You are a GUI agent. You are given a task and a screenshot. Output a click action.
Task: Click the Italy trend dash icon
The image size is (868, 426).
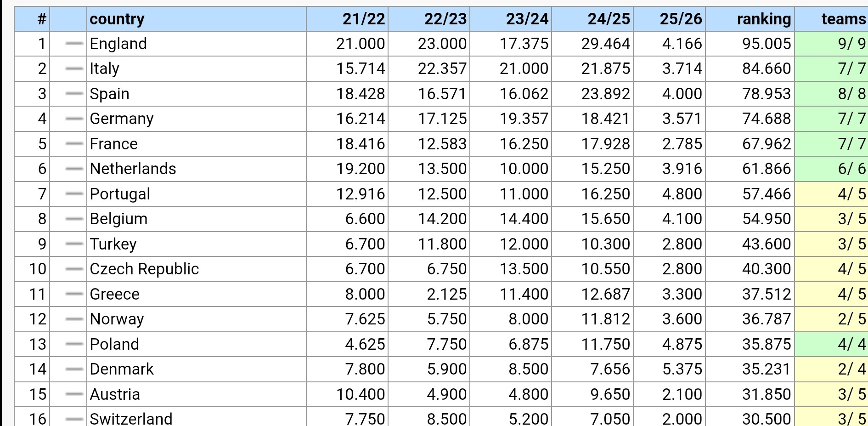click(74, 69)
